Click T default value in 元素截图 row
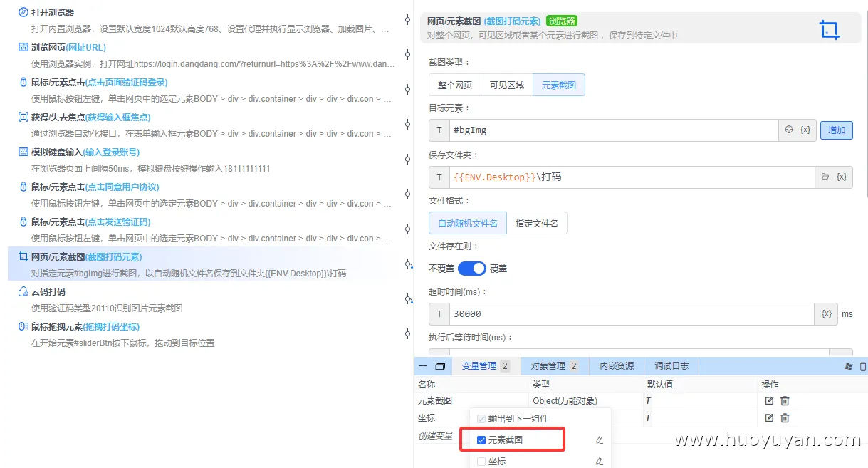868x468 pixels. pyautogui.click(x=648, y=401)
